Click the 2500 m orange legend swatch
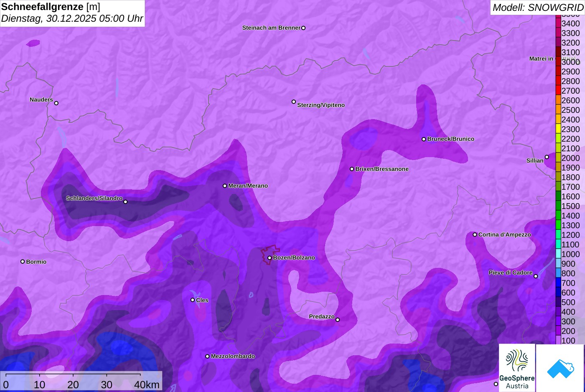 point(558,109)
